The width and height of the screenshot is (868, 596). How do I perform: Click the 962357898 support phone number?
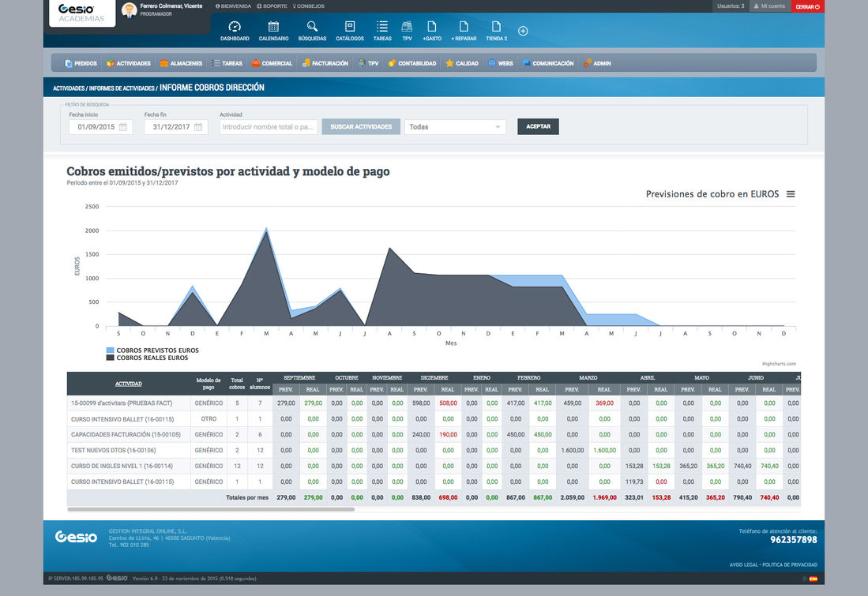click(793, 540)
